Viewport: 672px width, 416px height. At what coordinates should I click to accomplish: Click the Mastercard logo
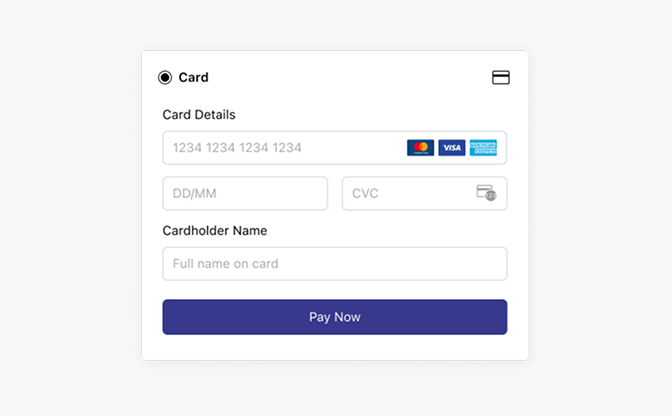[x=421, y=148]
